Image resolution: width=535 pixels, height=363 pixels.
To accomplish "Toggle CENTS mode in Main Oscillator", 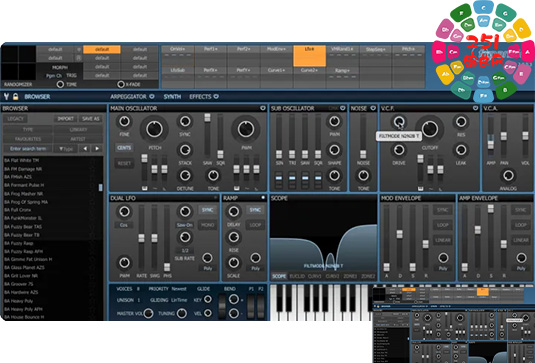I will (x=124, y=148).
